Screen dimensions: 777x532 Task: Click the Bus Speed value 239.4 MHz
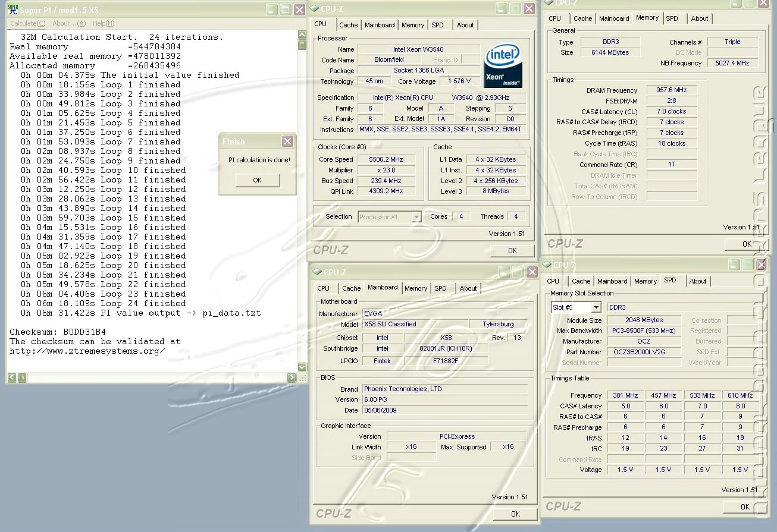tap(386, 181)
